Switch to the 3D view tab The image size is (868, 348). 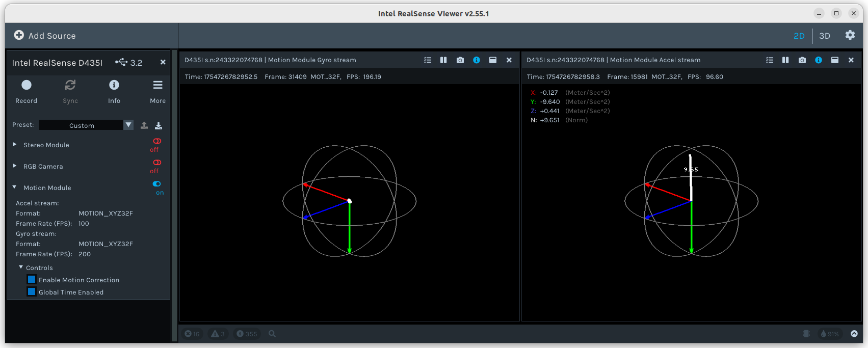click(x=824, y=36)
